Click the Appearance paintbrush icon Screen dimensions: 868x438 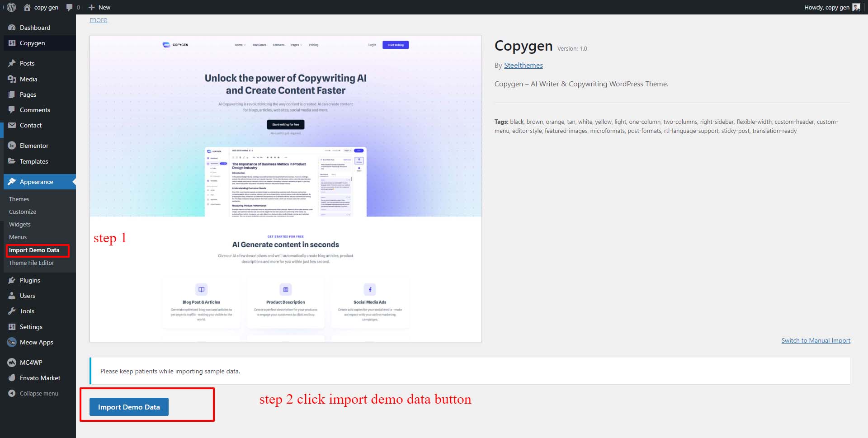(x=12, y=182)
